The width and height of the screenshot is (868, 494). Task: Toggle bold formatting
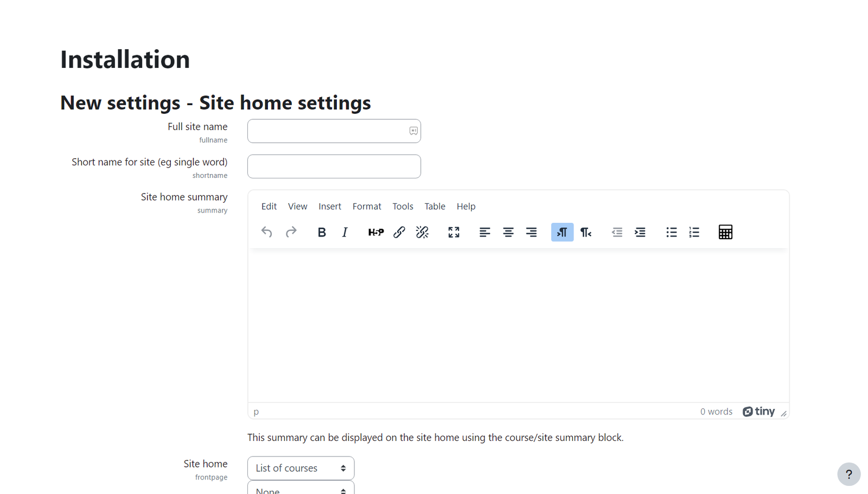pyautogui.click(x=322, y=232)
